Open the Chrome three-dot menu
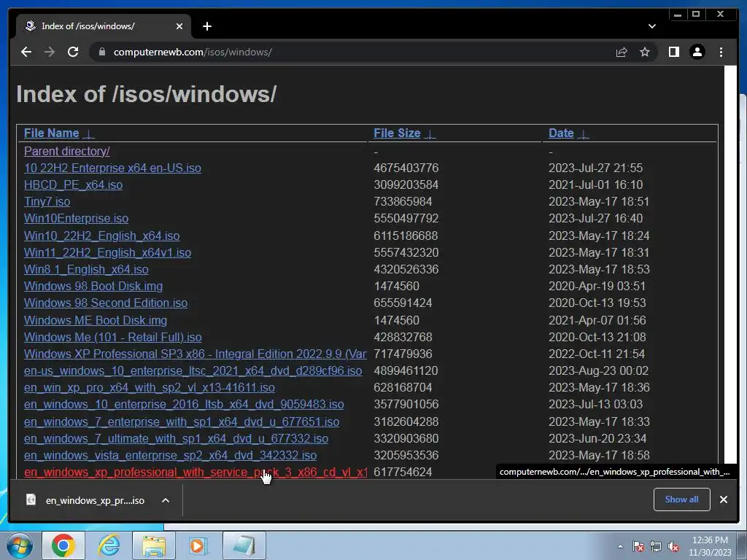747x560 pixels. coord(721,52)
